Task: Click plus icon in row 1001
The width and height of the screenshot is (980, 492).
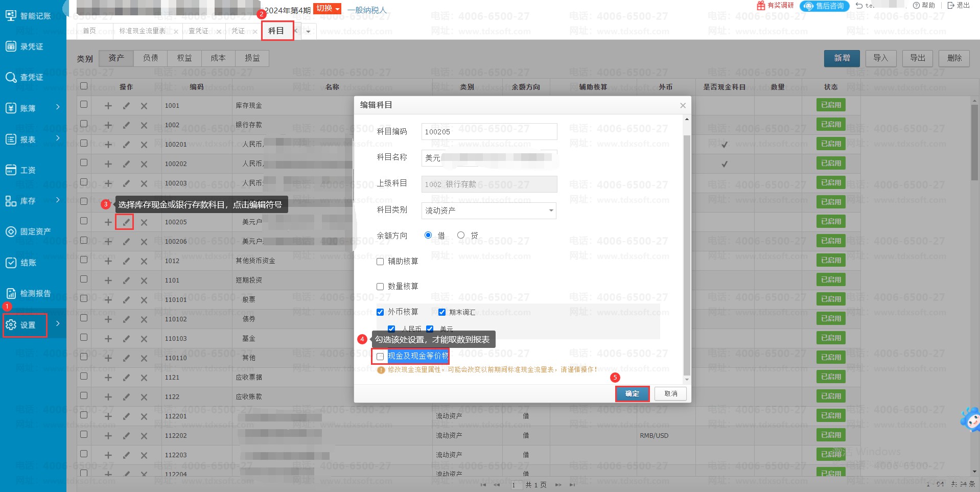Action: point(108,106)
